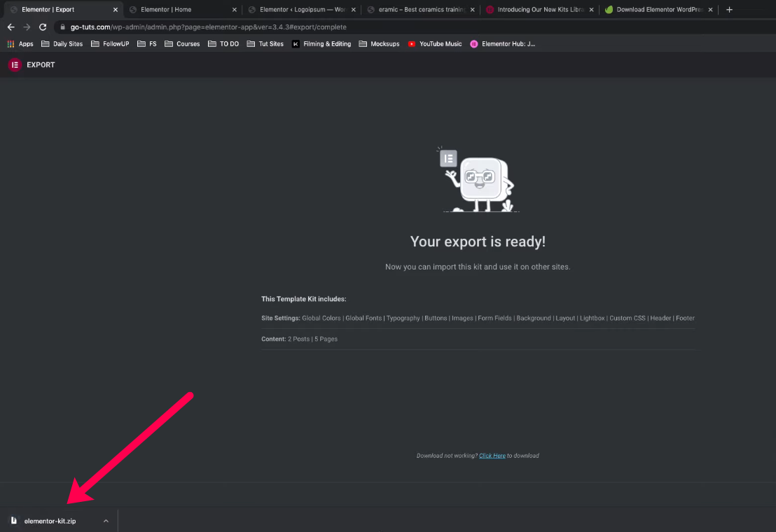Viewport: 776px width, 532px height.
Task: Click the 'Footer' site setting text
Action: pyautogui.click(x=685, y=318)
